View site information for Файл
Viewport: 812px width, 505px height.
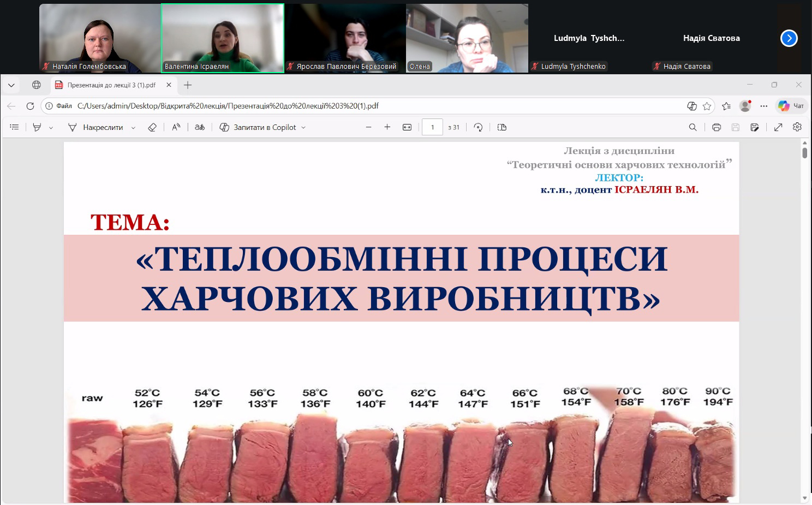[59, 106]
